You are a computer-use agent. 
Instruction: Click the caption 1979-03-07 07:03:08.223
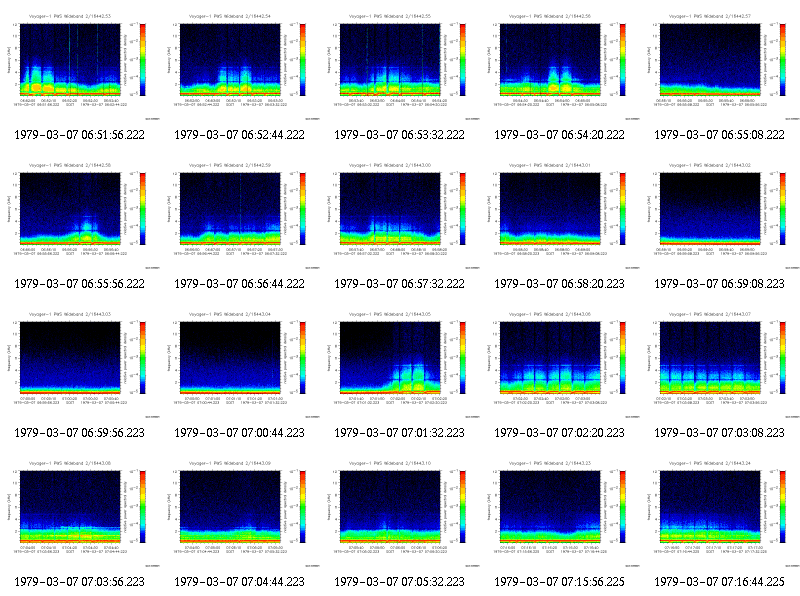click(719, 433)
